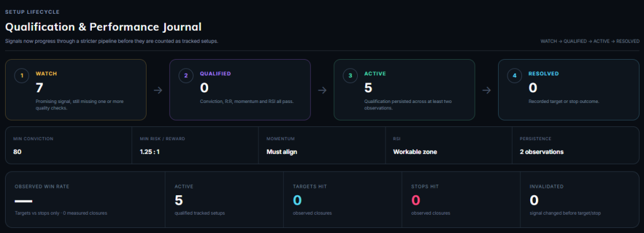Click the 'MOMENTUM' label

[280, 139]
